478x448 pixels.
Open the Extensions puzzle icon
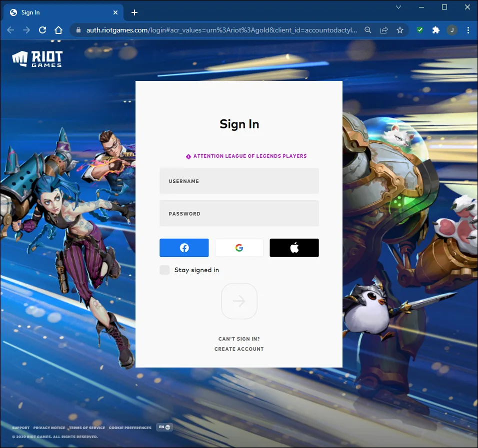pyautogui.click(x=436, y=30)
